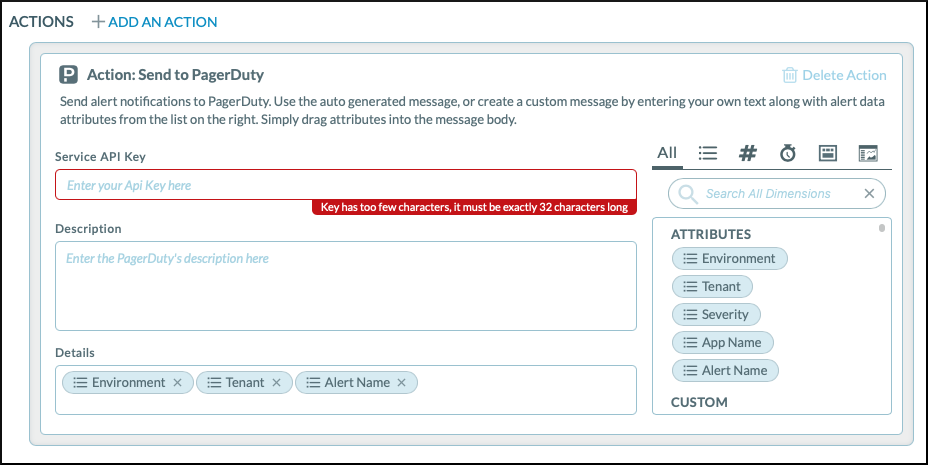This screenshot has height=465, width=928.
Task: Click Add an Action link
Action: coord(154,21)
